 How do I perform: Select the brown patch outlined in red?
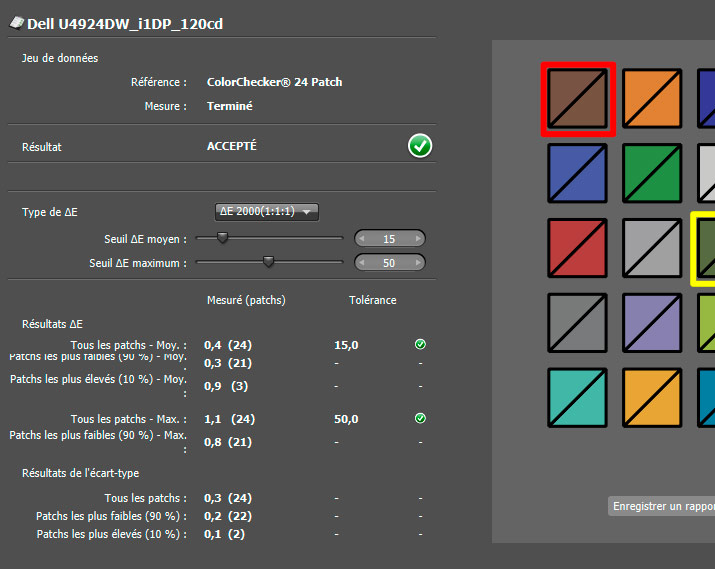point(578,99)
